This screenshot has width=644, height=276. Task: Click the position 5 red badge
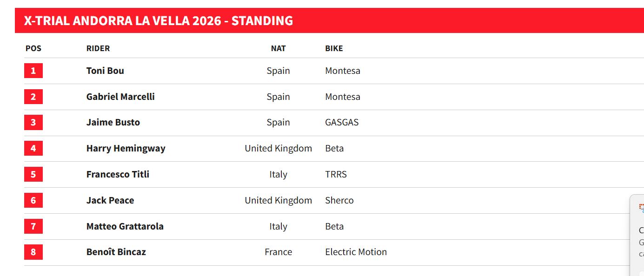33,175
